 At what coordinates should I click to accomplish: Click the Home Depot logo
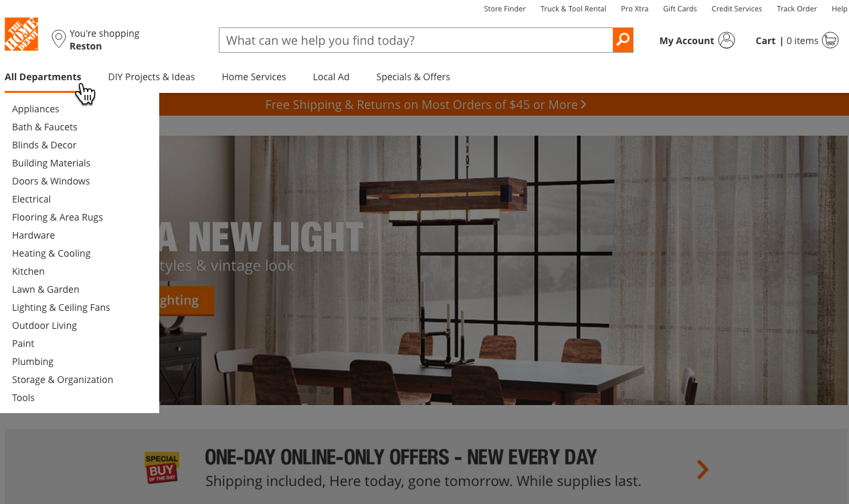(21, 34)
